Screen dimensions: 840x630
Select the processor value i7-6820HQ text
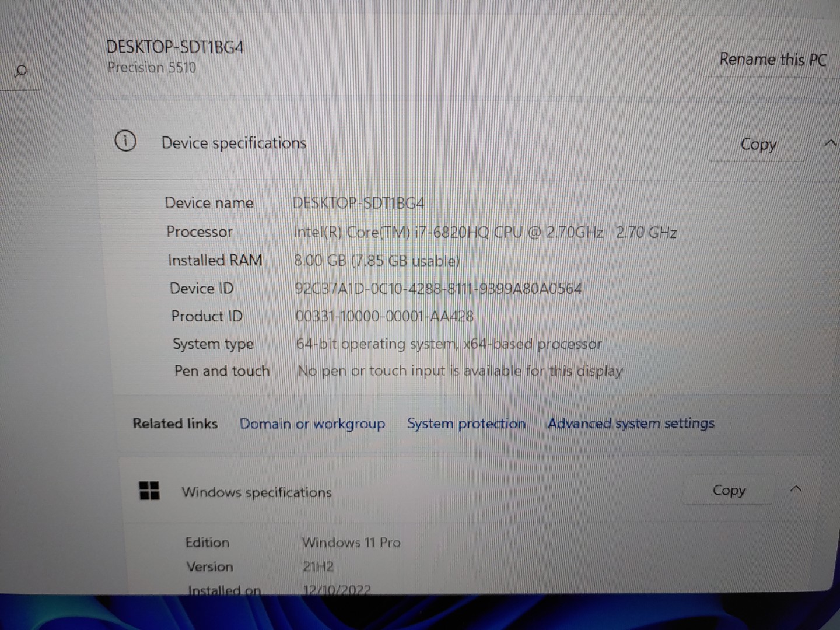click(485, 232)
